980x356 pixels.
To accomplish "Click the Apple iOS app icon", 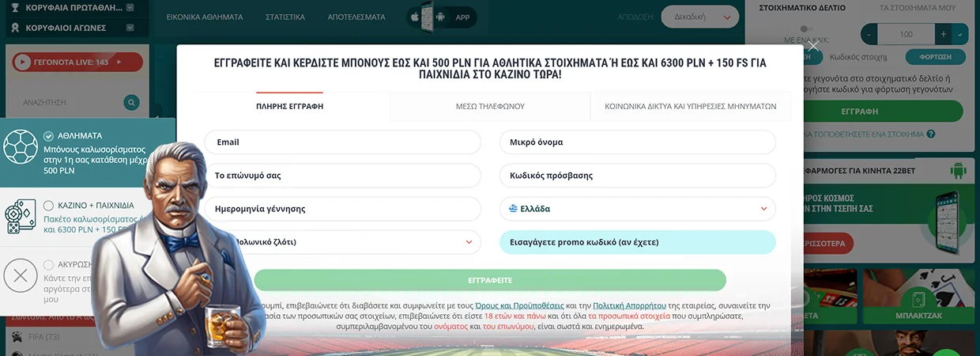I will (x=414, y=17).
